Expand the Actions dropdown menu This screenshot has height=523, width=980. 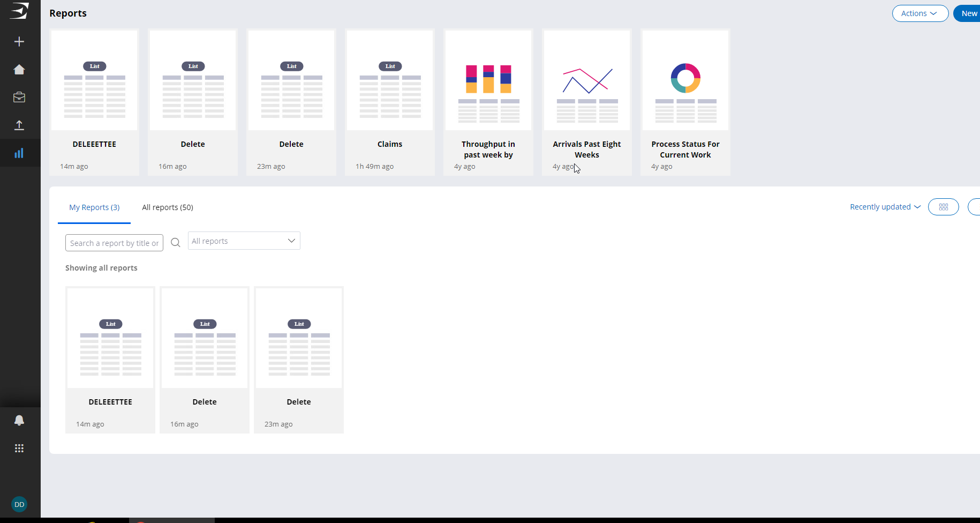click(x=919, y=13)
